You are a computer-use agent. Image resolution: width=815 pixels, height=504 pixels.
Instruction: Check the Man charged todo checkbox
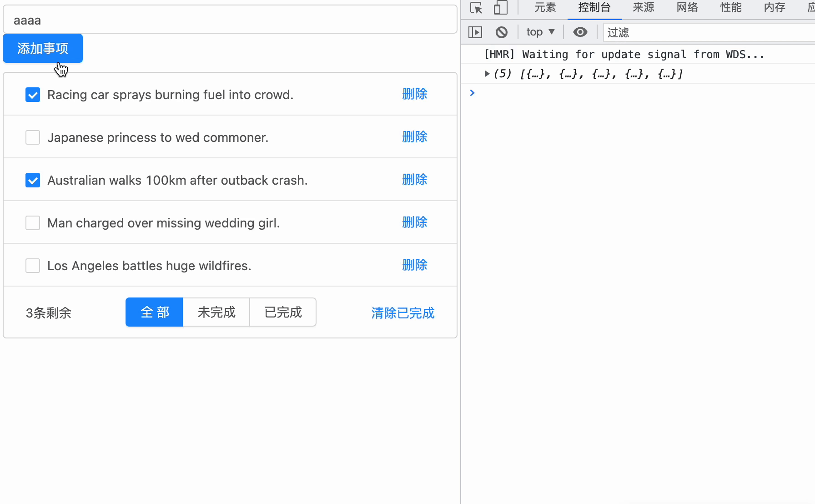click(33, 223)
